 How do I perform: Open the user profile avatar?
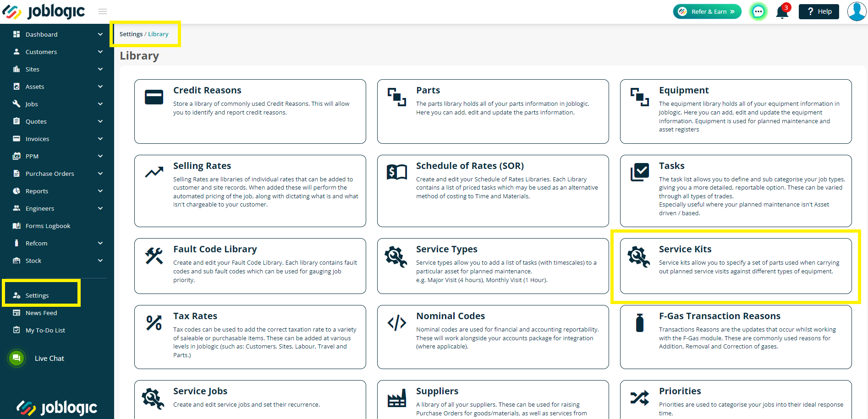857,11
